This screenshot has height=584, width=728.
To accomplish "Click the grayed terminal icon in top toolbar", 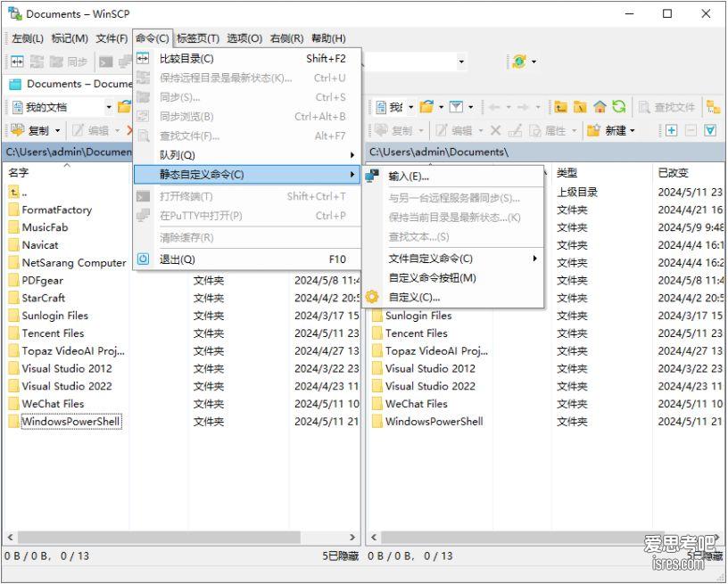I will pyautogui.click(x=106, y=62).
